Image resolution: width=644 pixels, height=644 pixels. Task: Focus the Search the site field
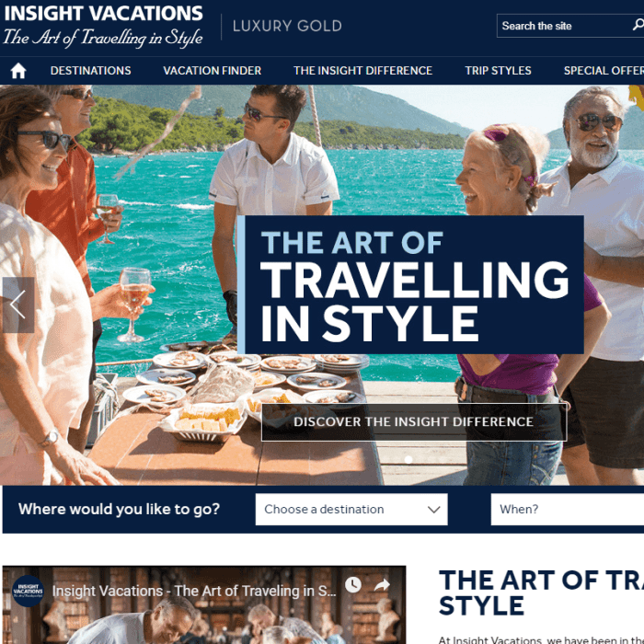click(x=563, y=26)
